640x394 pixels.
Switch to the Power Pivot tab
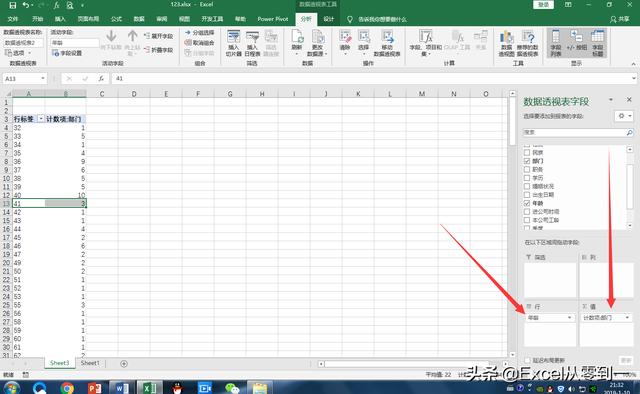pyautogui.click(x=273, y=19)
